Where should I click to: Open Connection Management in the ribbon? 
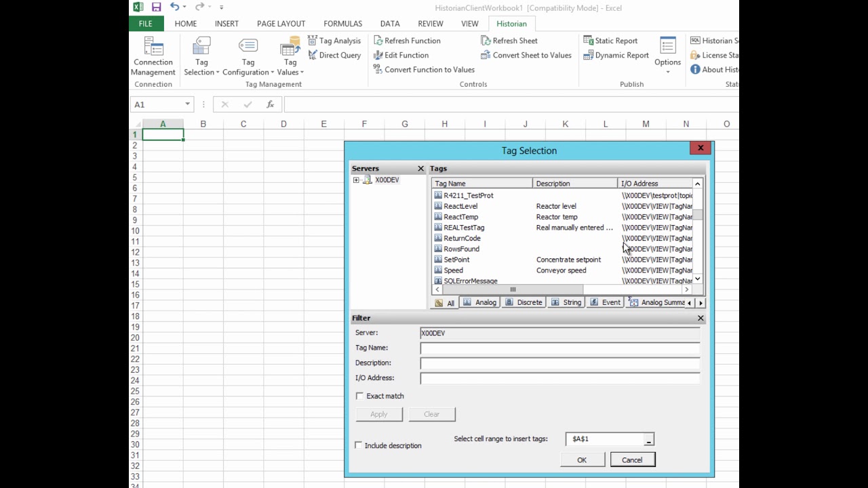pos(153,56)
